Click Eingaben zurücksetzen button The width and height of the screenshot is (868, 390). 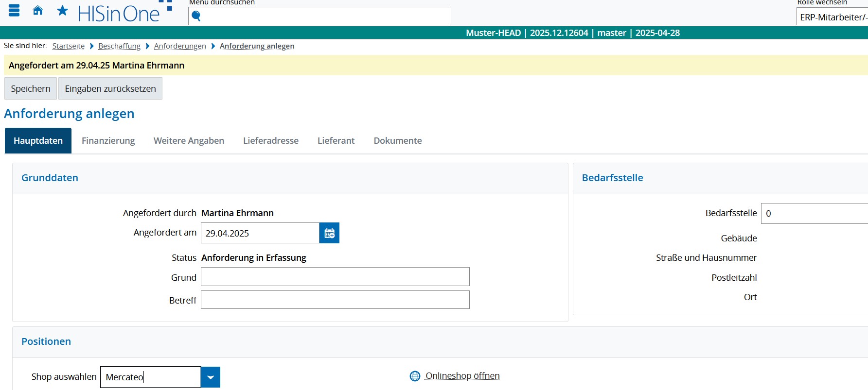(x=110, y=88)
